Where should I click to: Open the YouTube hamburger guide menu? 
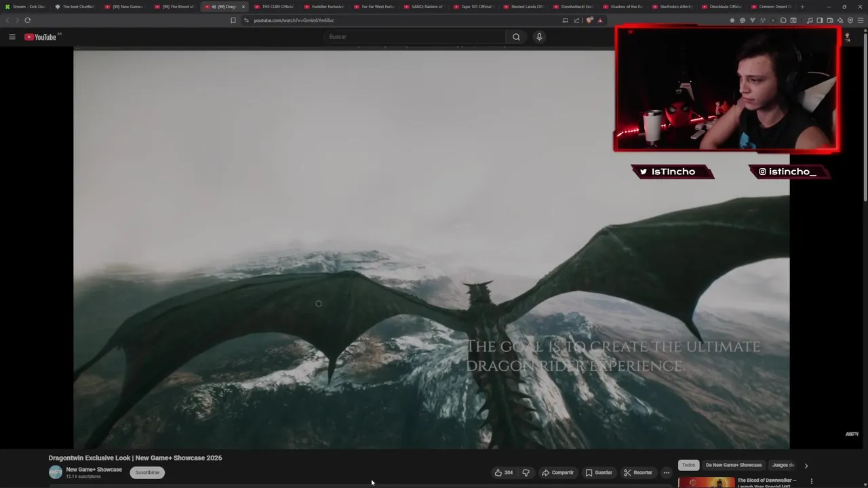(12, 37)
